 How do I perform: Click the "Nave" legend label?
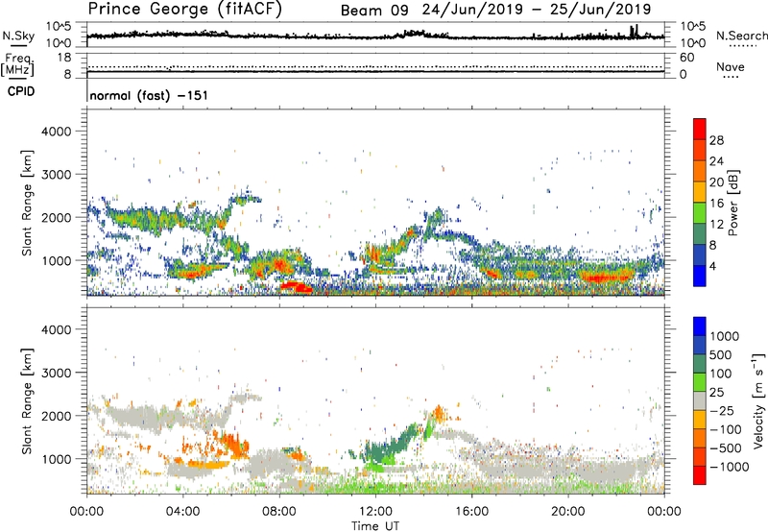click(731, 66)
